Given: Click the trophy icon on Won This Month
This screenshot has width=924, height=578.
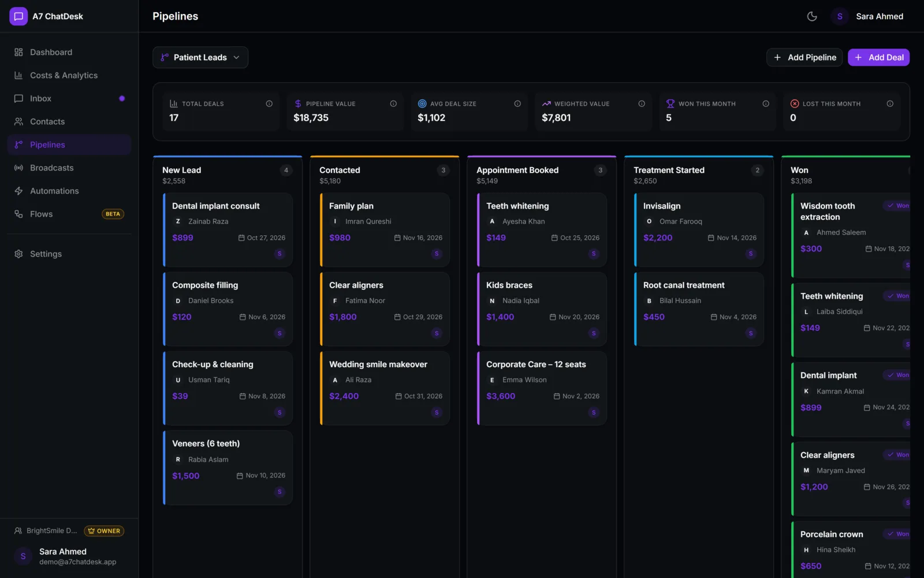Looking at the screenshot, I should click(x=670, y=103).
